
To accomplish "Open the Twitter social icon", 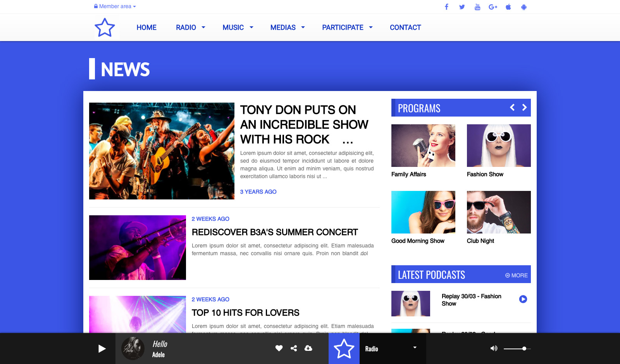I will (x=462, y=7).
